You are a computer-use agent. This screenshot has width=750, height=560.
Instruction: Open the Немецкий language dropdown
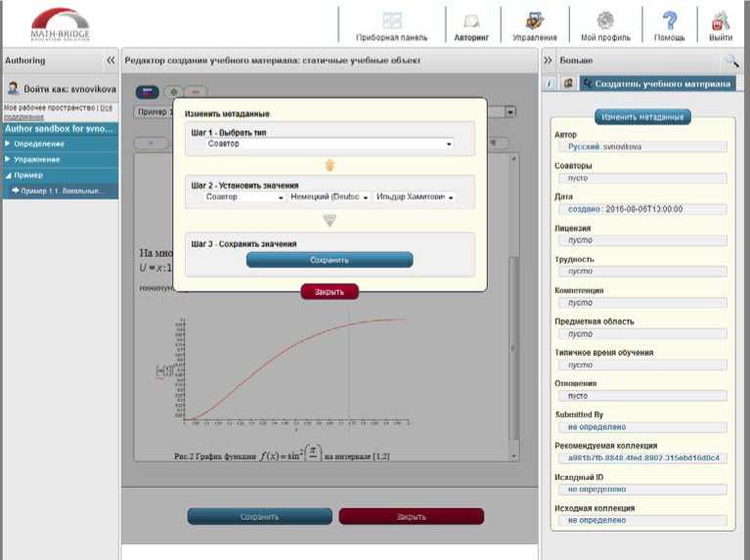(330, 197)
